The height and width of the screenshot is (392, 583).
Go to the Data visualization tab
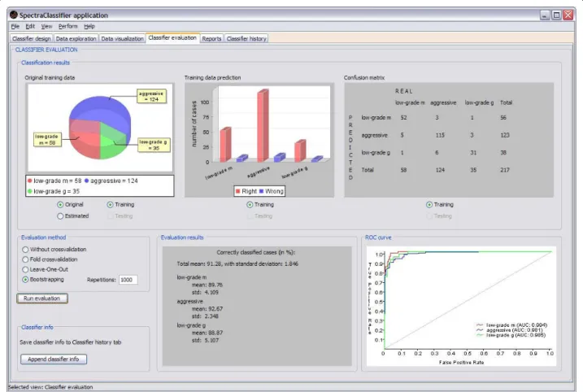[122, 39]
